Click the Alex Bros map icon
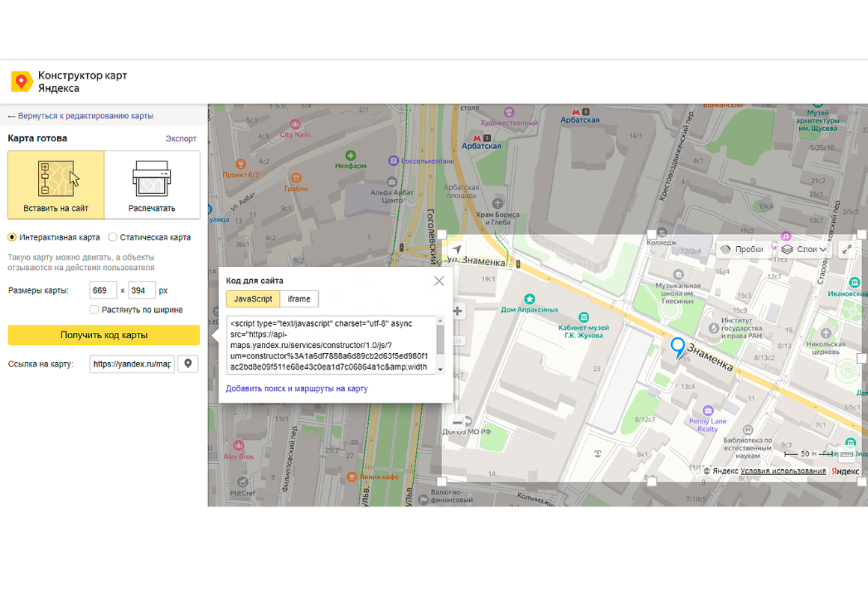868x600 pixels. point(239,445)
